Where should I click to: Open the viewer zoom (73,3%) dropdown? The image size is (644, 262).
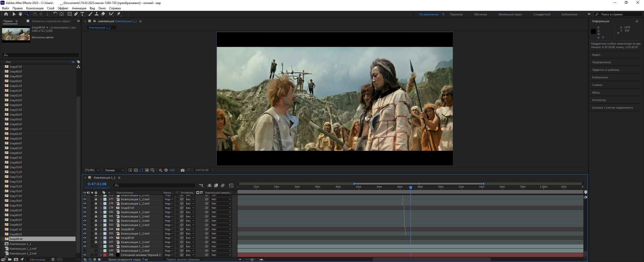point(92,170)
